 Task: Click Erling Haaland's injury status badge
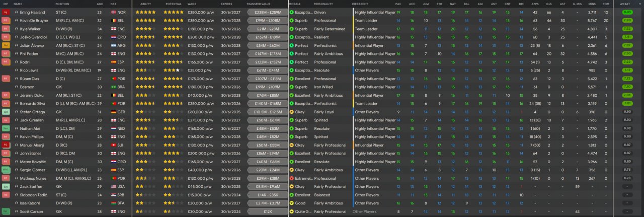click(x=6, y=12)
